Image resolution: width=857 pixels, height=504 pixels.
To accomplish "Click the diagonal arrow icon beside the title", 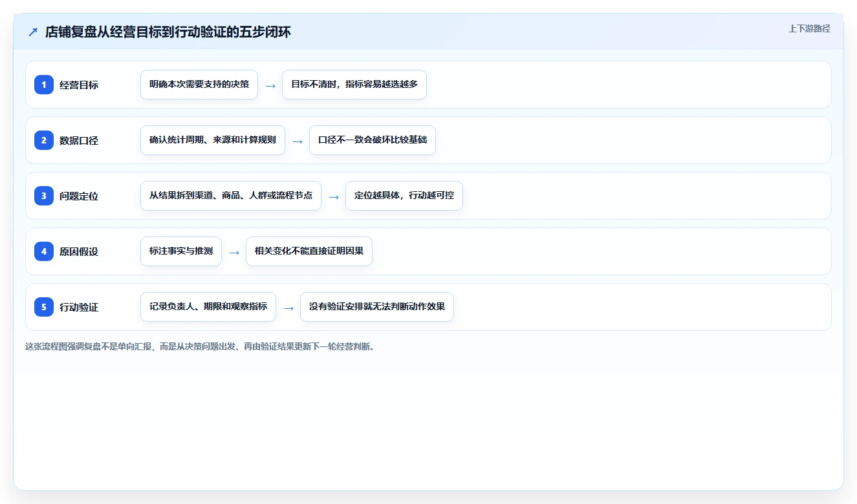I will click(x=33, y=32).
